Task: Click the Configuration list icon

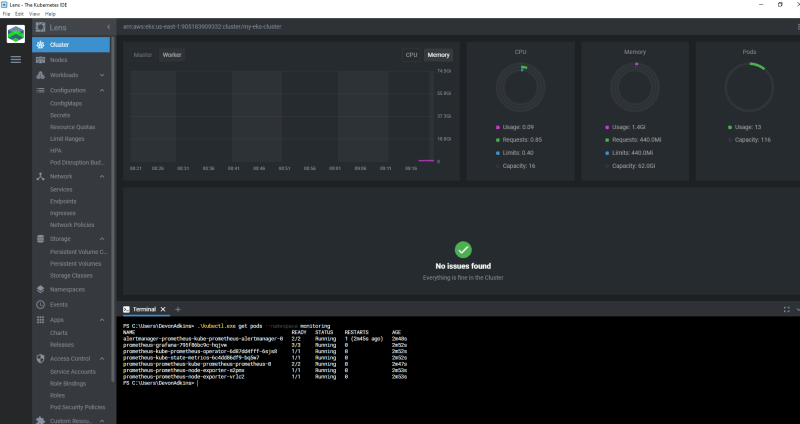Action: point(40,90)
